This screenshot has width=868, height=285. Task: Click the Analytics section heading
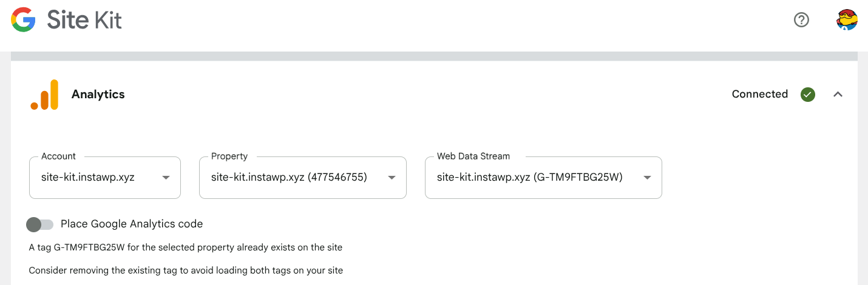pyautogui.click(x=98, y=95)
